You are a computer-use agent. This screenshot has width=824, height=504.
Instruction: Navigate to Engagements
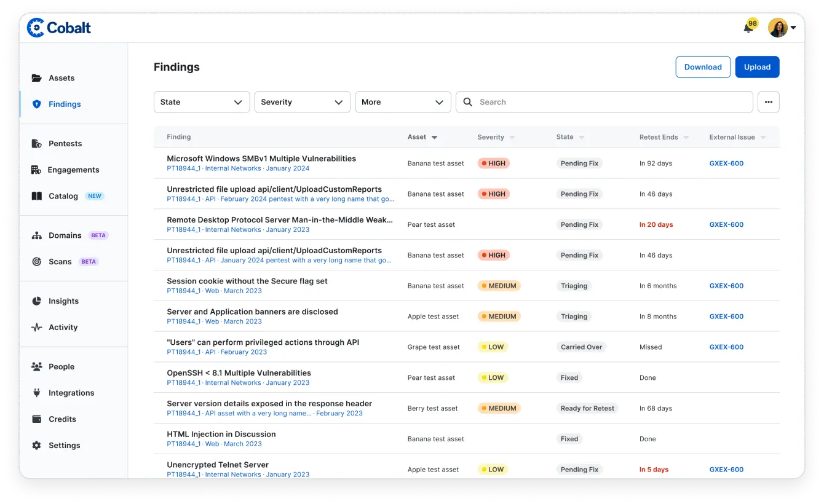[x=73, y=170]
